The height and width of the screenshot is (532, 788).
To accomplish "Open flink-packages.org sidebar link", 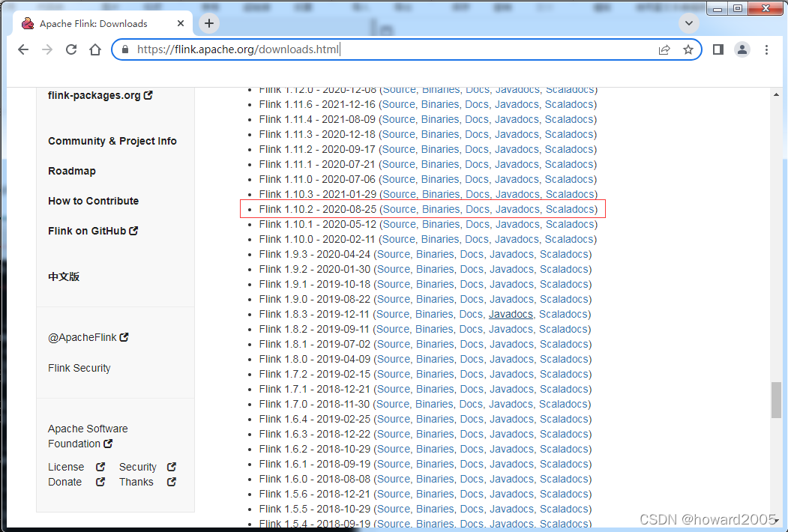I will (x=94, y=95).
